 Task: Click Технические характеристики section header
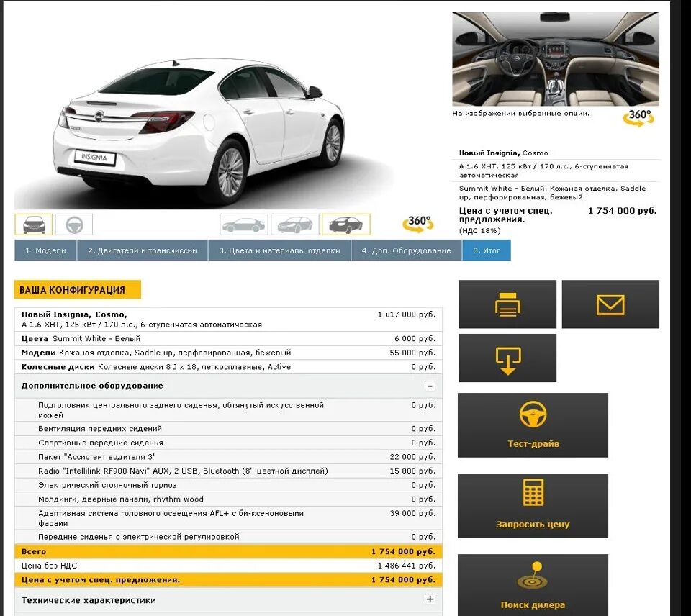tap(228, 599)
